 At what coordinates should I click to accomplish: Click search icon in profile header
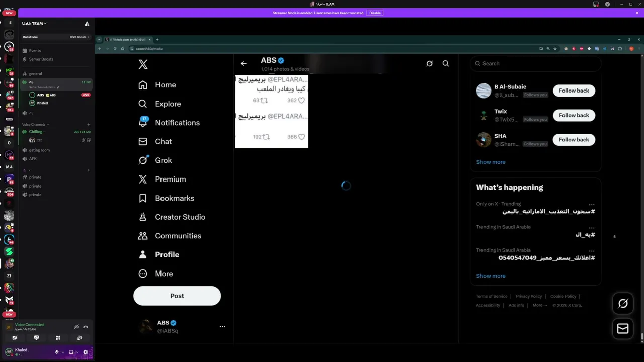pos(446,64)
